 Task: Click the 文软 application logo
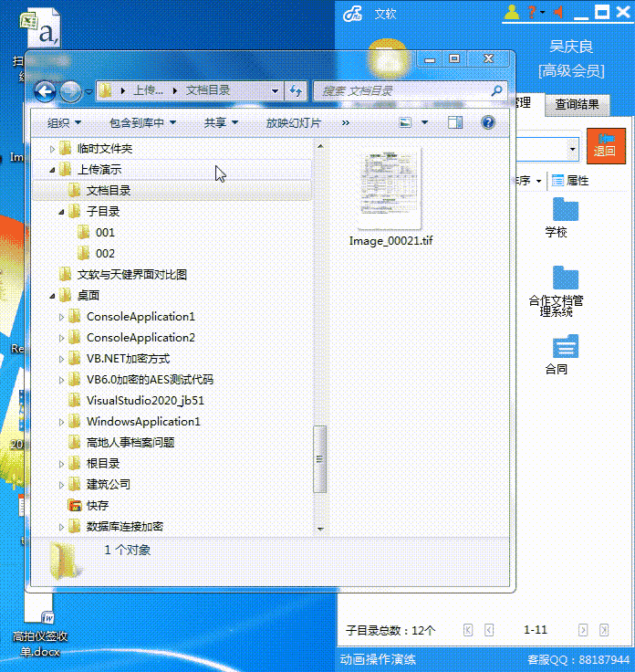coord(352,14)
